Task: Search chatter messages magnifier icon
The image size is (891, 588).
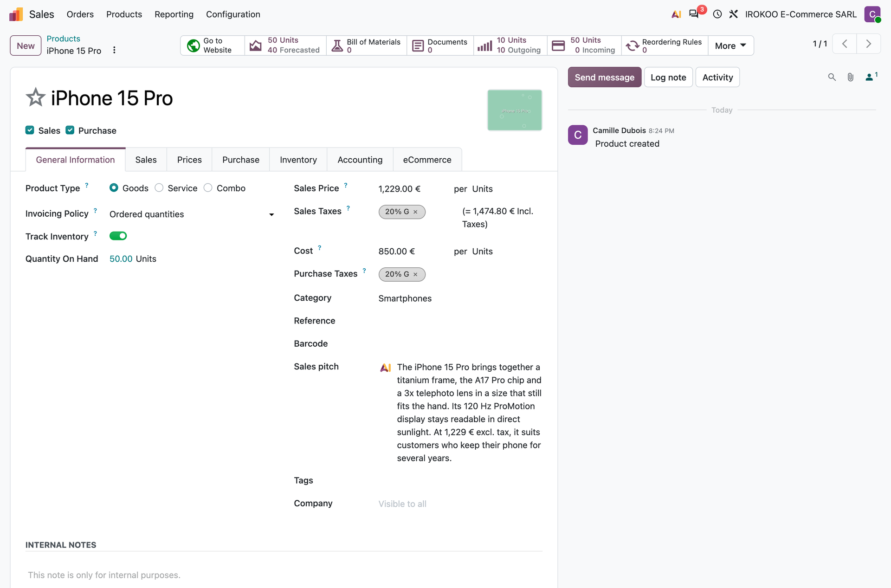Action: tap(832, 78)
